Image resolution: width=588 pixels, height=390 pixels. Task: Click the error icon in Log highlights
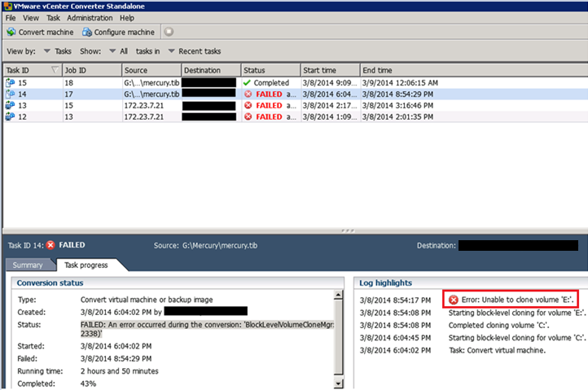click(454, 300)
